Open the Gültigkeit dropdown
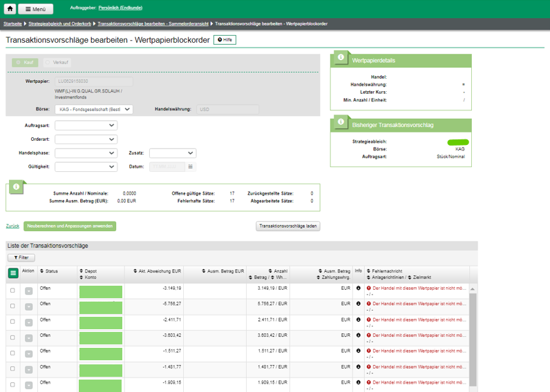 (x=86, y=167)
